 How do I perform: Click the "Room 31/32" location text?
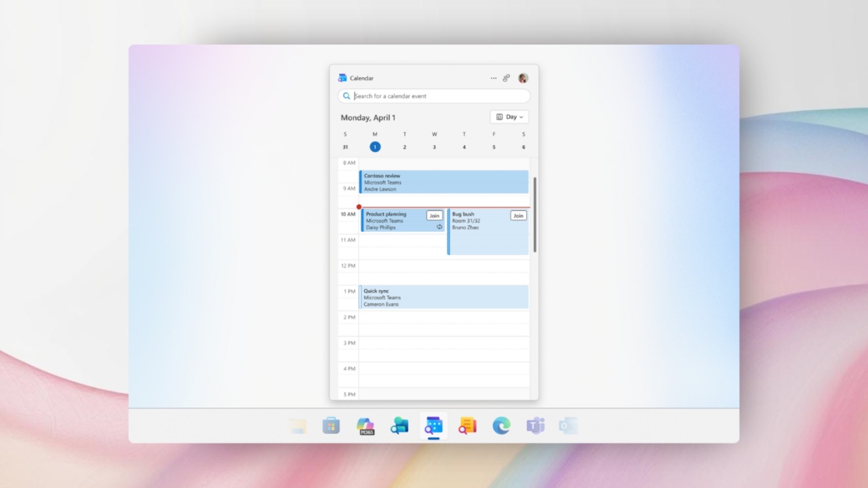pos(466,221)
